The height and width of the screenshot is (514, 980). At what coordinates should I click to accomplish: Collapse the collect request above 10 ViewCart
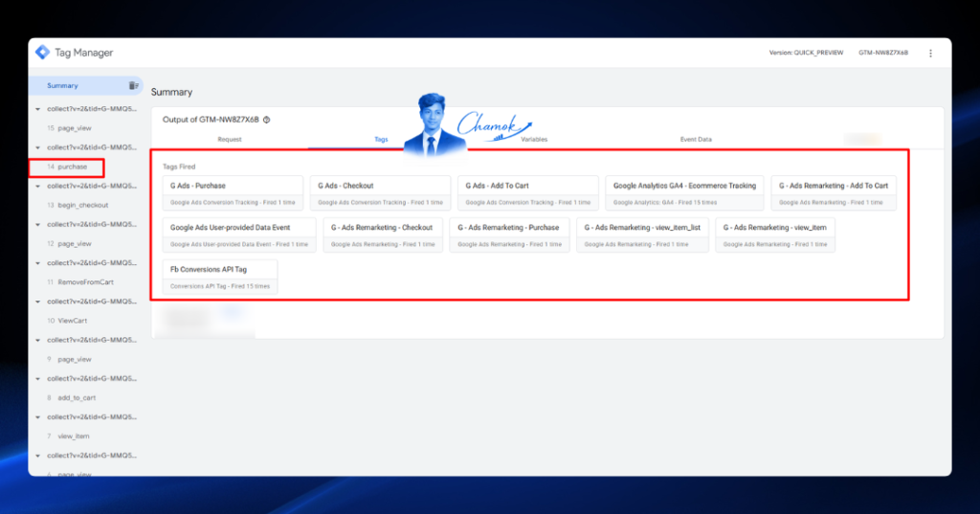(x=37, y=302)
